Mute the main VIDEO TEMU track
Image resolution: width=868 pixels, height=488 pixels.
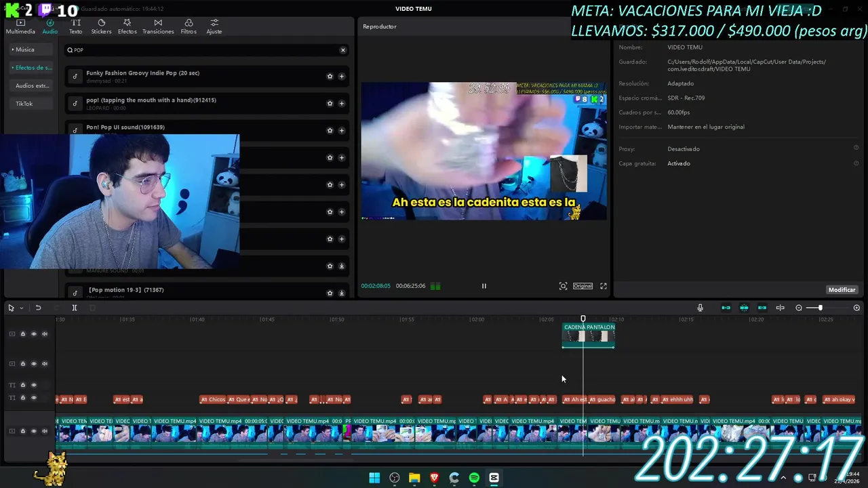45,431
